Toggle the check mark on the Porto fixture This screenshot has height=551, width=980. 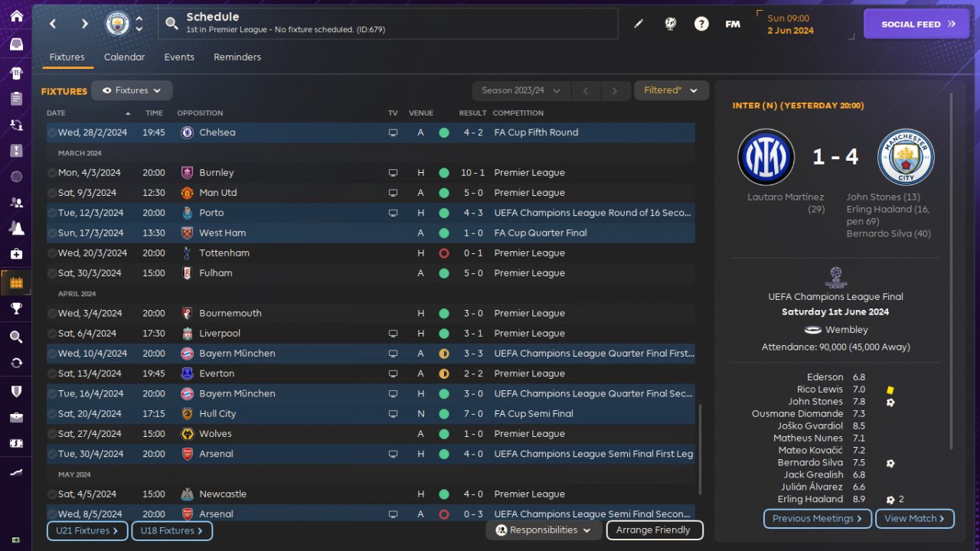pos(52,213)
